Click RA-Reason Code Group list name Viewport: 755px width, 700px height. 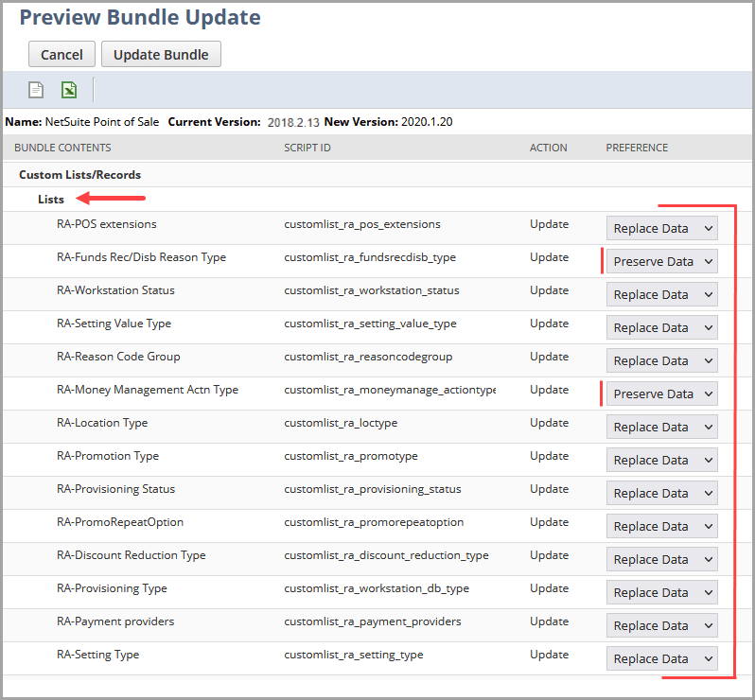coord(118,357)
